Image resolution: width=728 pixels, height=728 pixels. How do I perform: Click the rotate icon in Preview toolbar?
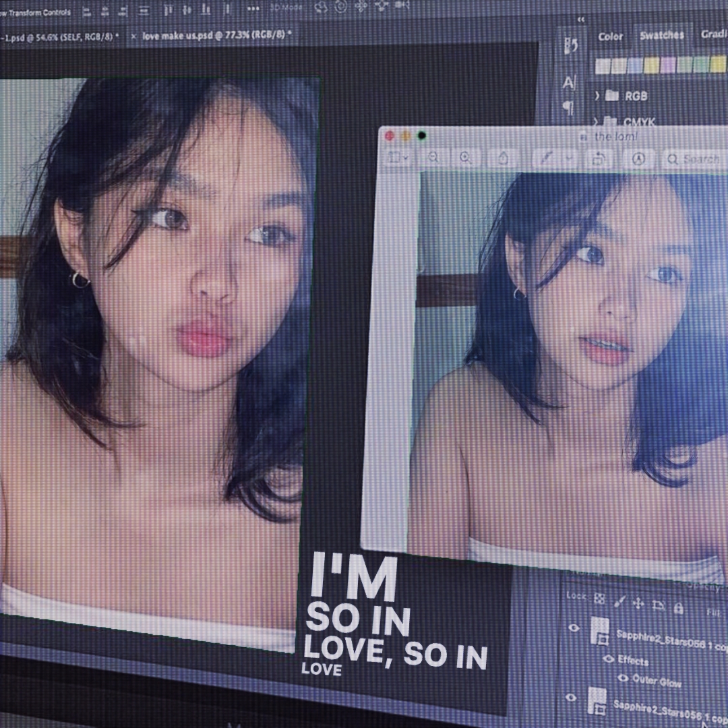(598, 158)
